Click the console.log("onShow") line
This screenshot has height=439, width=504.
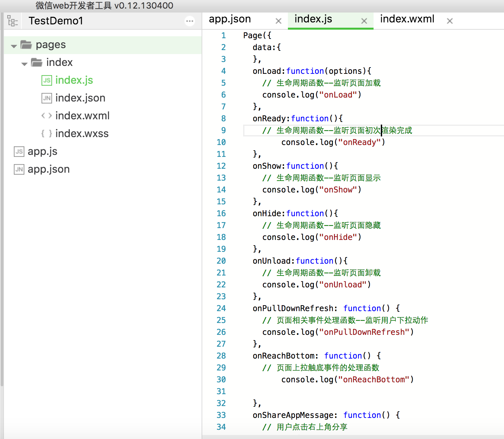tap(312, 190)
